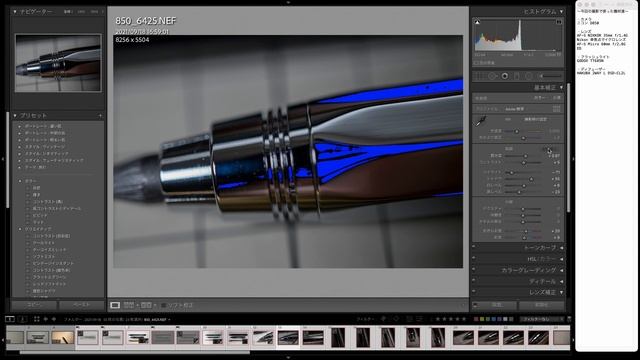The image size is (640, 360).
Task: Toggle the highlight clipping indicator in histogram
Action: pyautogui.click(x=559, y=22)
